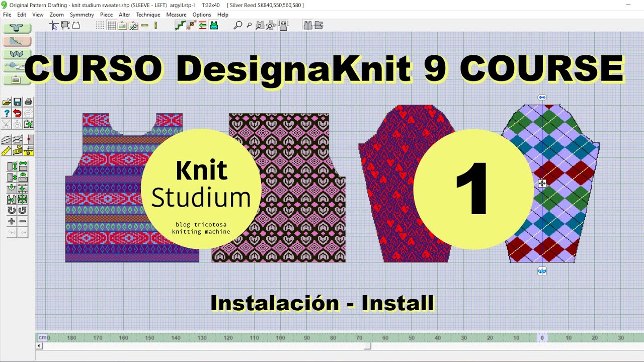Screen dimensions: 644x362
Task: Select the stepped lines tool
Action: [17, 139]
